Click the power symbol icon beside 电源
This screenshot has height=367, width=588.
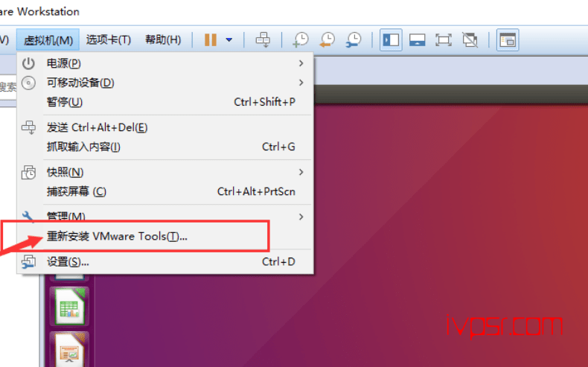(x=28, y=63)
